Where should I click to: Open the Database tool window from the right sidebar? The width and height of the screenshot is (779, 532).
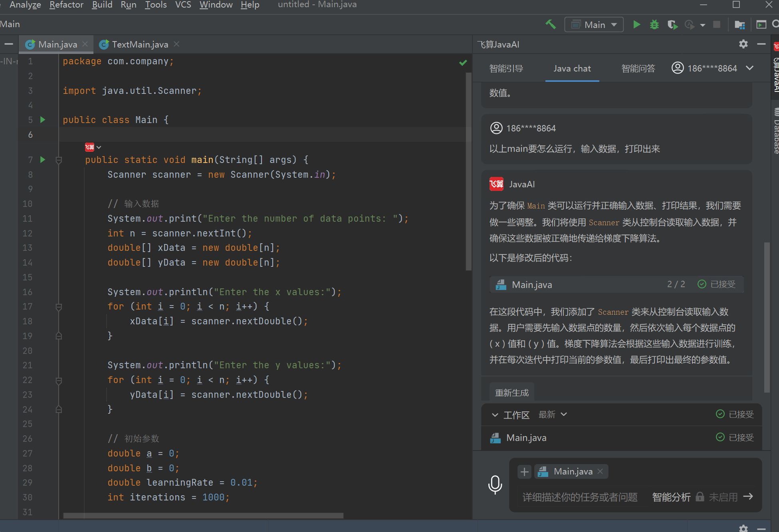(776, 131)
